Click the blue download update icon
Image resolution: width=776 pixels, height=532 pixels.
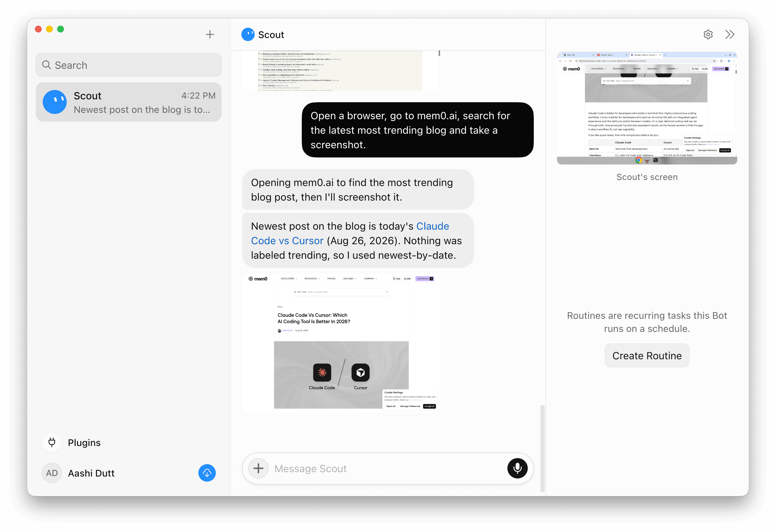point(207,473)
